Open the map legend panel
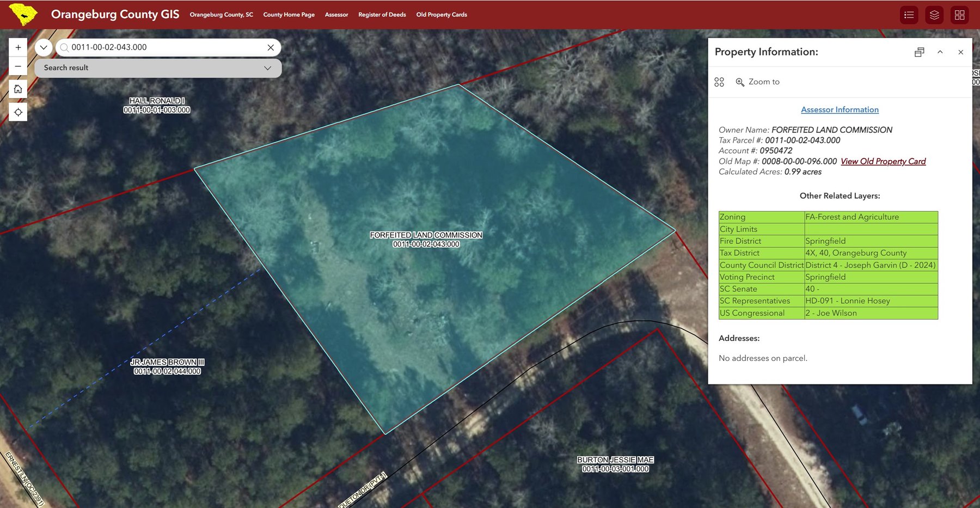Viewport: 980px width, 508px height. [908, 15]
